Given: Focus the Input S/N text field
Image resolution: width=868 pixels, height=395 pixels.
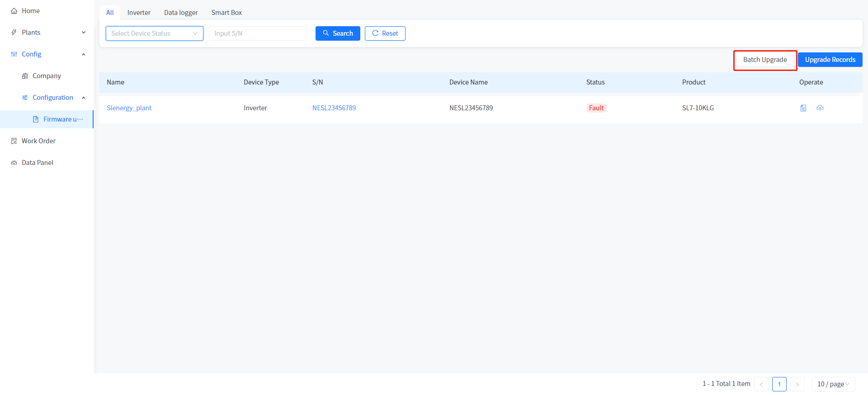Looking at the screenshot, I should 257,33.
